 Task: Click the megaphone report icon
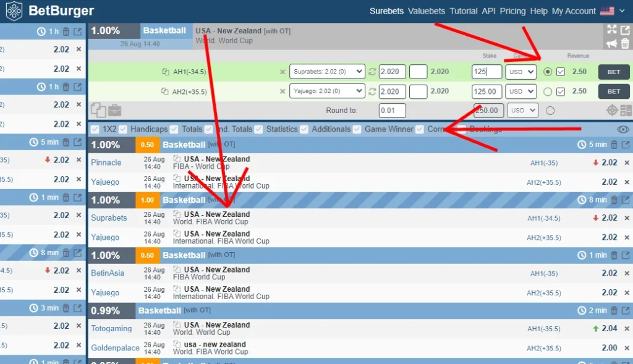[x=611, y=43]
